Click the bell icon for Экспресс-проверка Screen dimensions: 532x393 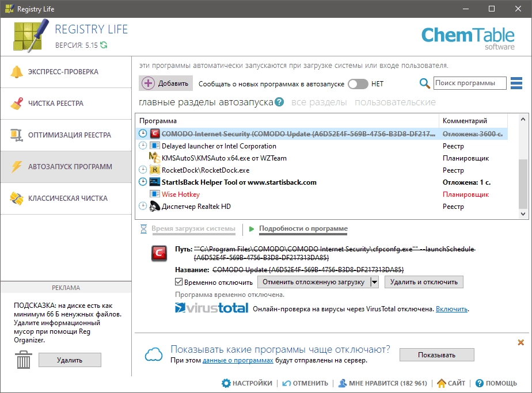(x=17, y=72)
